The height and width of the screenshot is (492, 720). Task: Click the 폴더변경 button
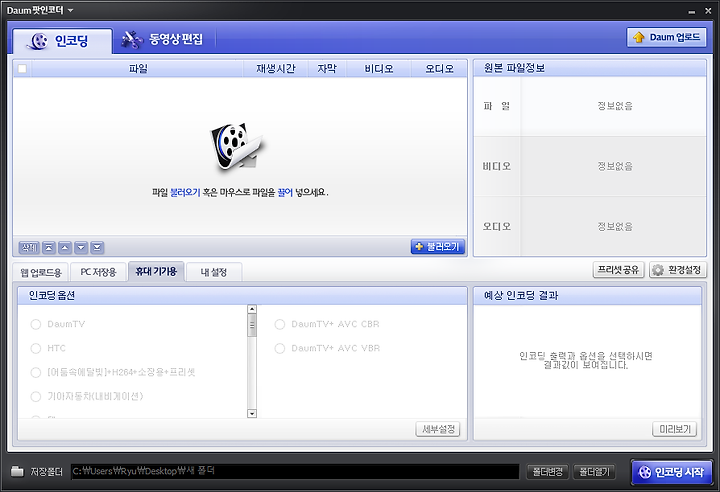[x=547, y=472]
